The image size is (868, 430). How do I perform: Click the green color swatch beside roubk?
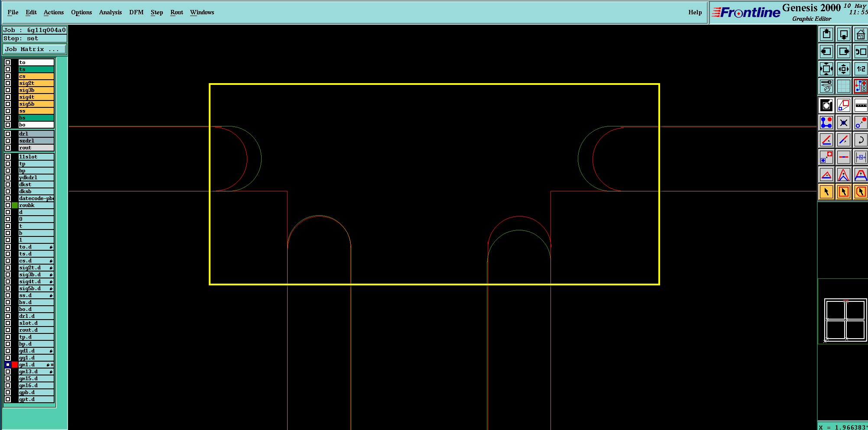(15, 205)
